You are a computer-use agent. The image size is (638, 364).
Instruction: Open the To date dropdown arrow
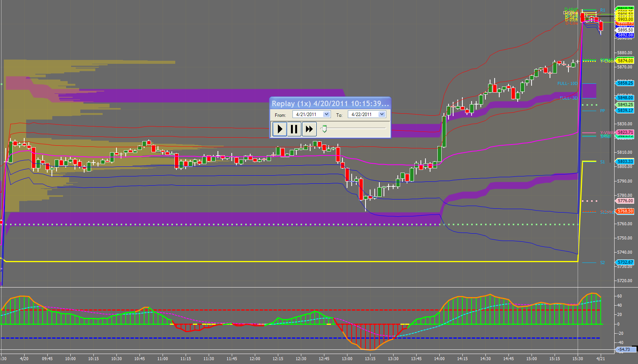[382, 114]
